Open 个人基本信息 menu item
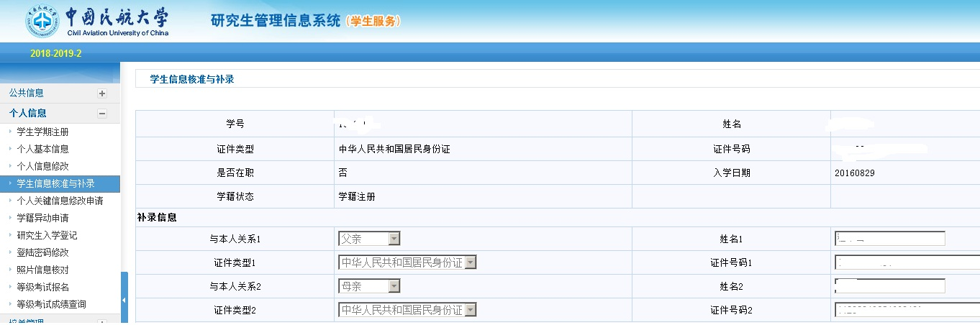 (42, 150)
